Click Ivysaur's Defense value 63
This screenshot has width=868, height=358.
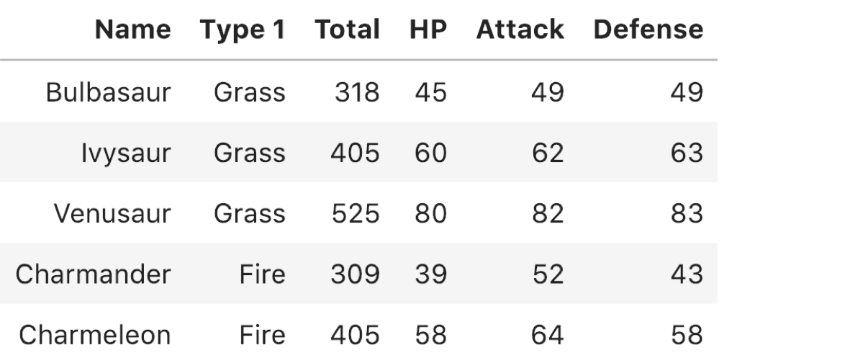tap(687, 153)
